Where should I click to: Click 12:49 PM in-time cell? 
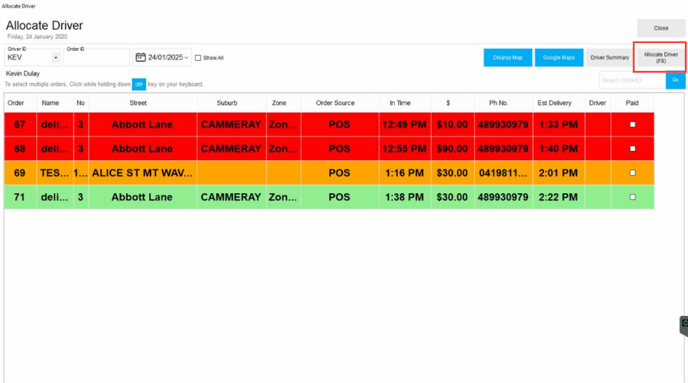coord(405,125)
